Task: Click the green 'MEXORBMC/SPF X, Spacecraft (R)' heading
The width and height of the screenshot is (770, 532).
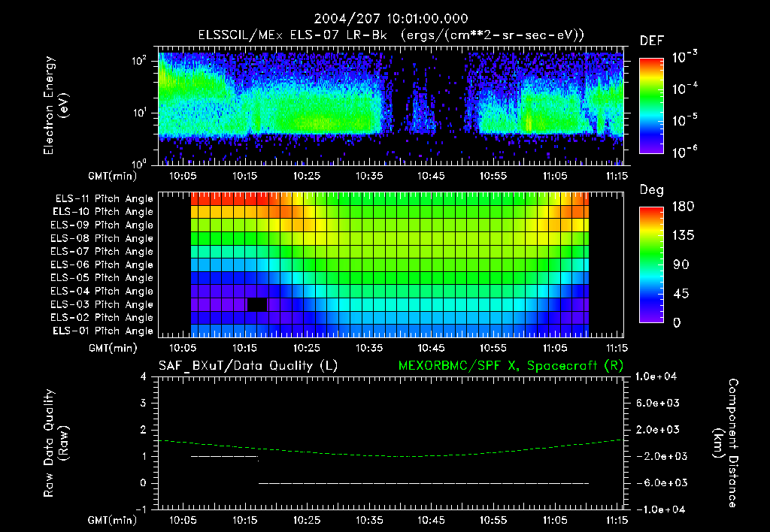Action: coord(511,366)
